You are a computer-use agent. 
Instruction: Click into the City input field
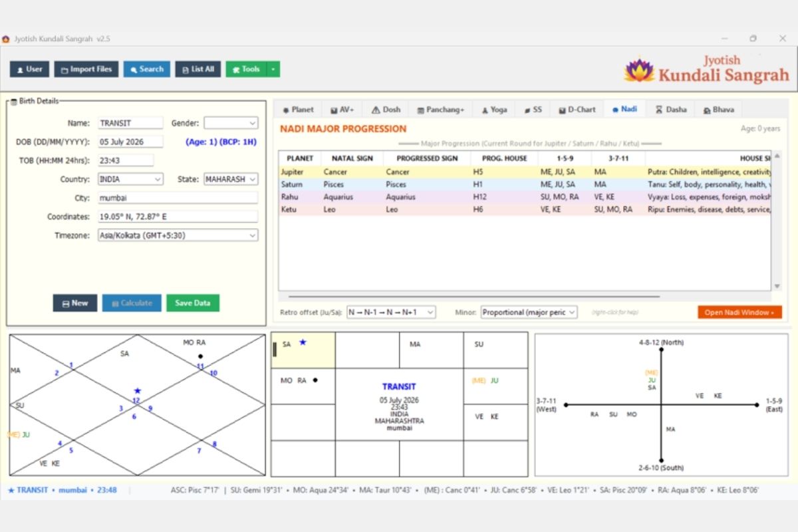178,198
